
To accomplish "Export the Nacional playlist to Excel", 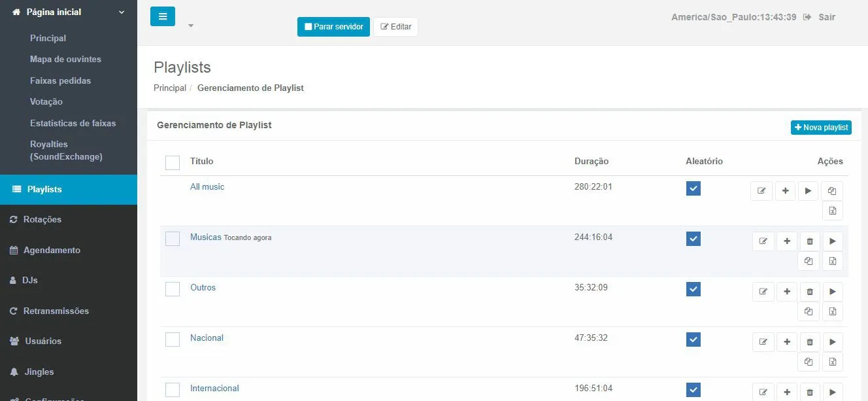I will (x=832, y=361).
